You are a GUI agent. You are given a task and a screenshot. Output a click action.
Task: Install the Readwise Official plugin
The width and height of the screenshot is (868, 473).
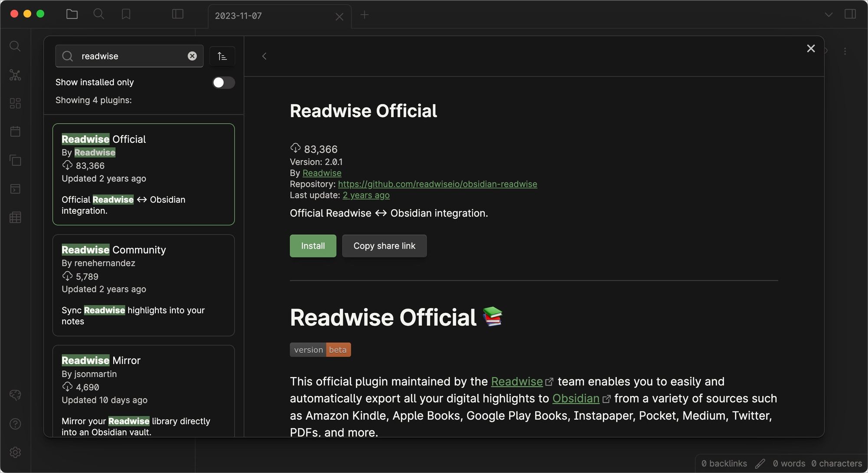pos(313,246)
